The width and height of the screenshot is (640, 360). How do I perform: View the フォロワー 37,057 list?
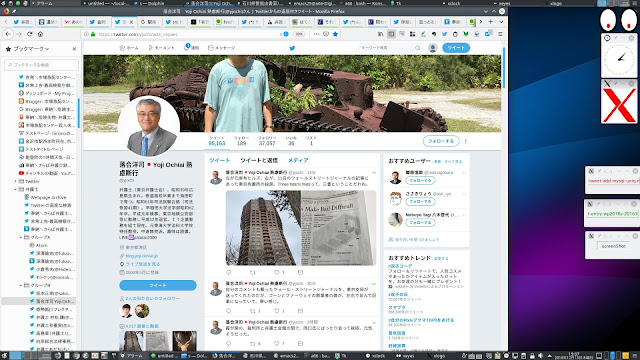pos(267,141)
